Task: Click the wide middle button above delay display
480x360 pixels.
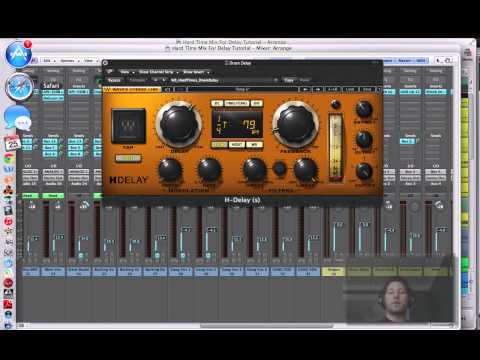Action: pos(236,103)
